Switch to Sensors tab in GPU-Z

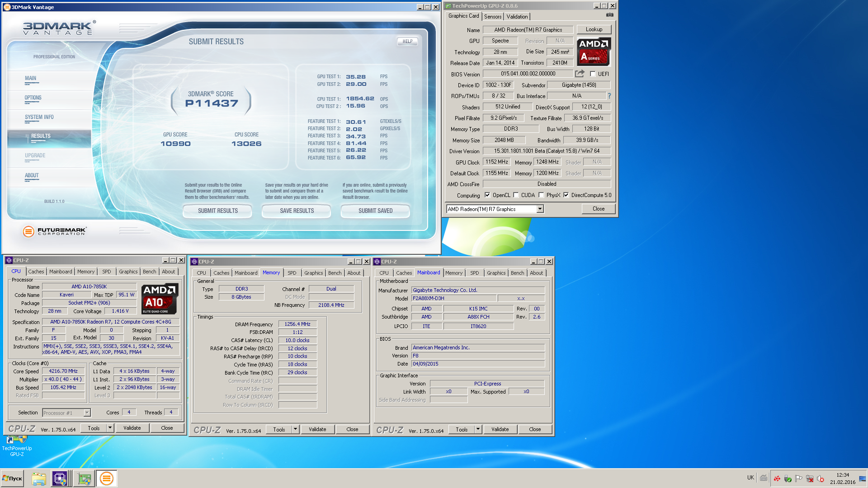(493, 17)
